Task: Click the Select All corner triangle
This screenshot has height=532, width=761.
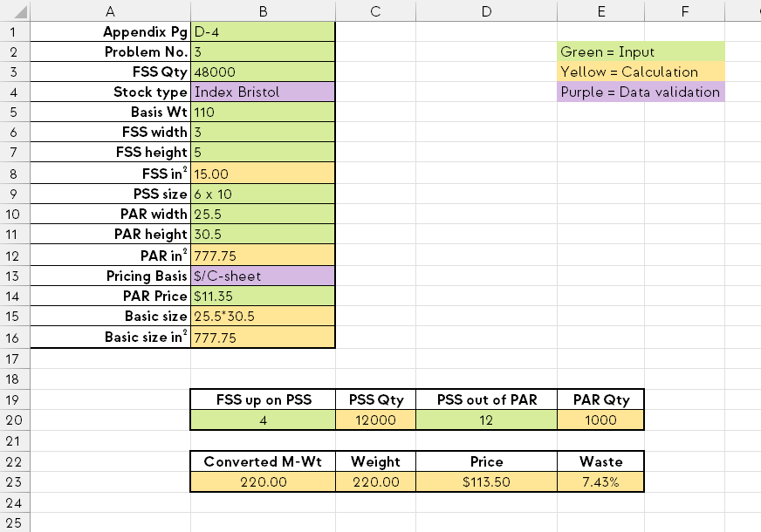Action: tap(17, 10)
